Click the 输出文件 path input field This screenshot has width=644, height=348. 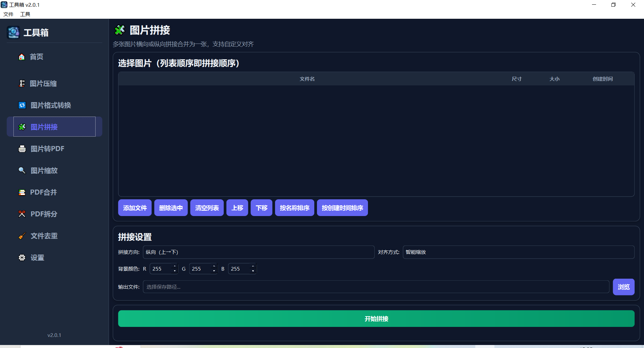(376, 287)
